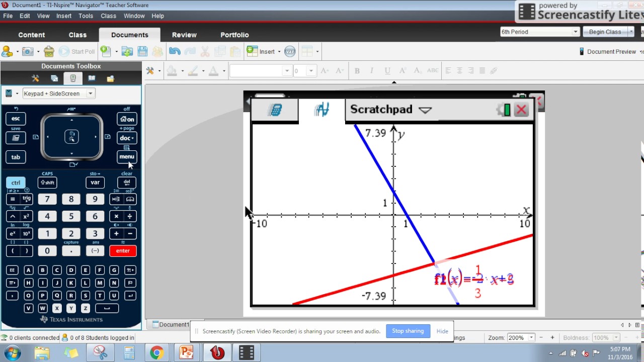This screenshot has height=362, width=644.
Task: Click the Undo arrow icon
Action: pyautogui.click(x=175, y=51)
